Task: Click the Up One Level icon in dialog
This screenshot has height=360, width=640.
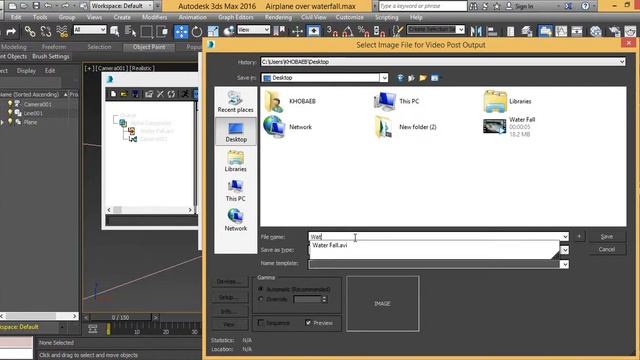Action: coord(411,78)
